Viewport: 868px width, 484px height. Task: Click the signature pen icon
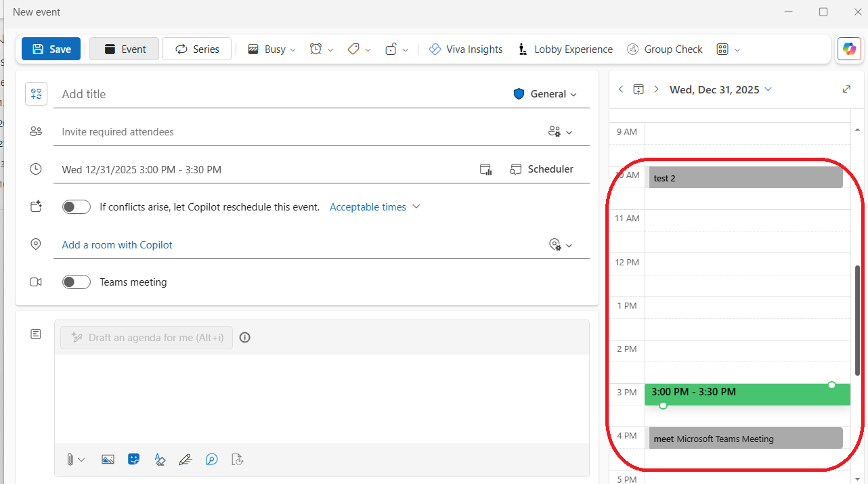[x=186, y=460]
